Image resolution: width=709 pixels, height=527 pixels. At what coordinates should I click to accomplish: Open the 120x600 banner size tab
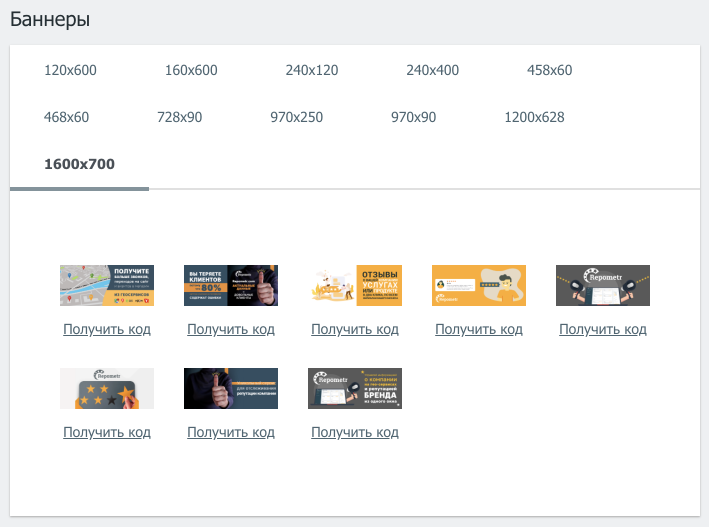(70, 70)
